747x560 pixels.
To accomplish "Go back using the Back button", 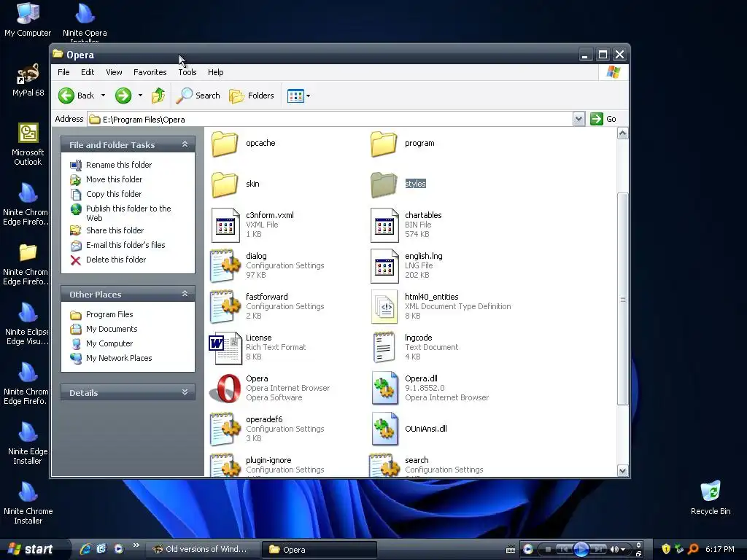I will (x=76, y=96).
